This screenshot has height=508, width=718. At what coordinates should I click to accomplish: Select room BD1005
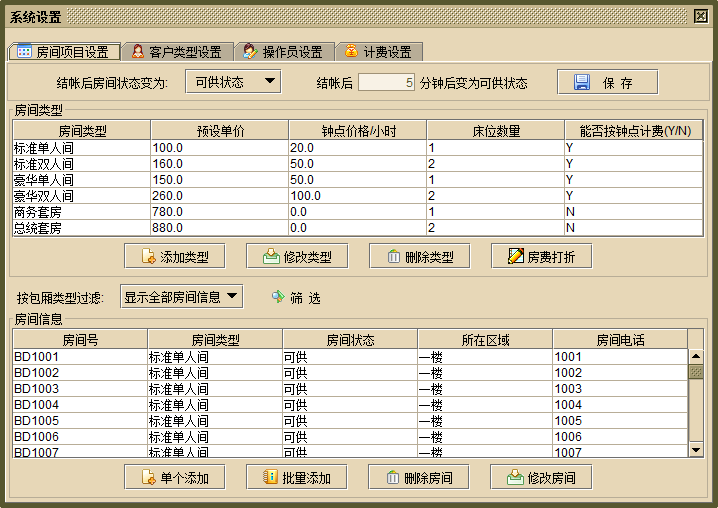pyautogui.click(x=350, y=421)
